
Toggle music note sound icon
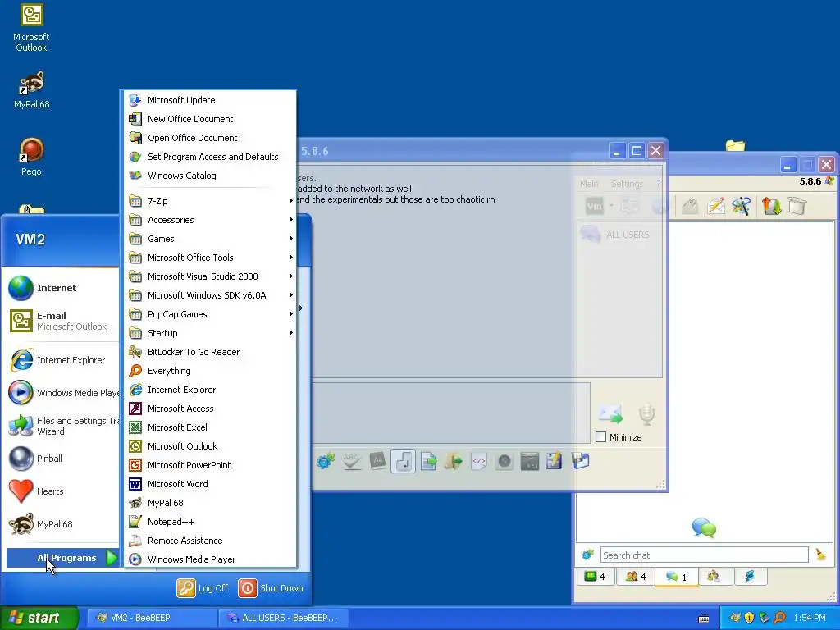coord(403,461)
